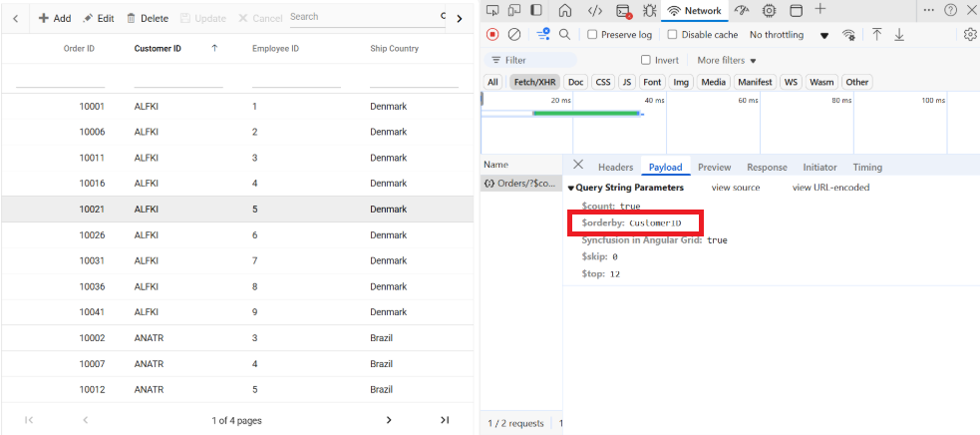Switch to the Response tab

[x=767, y=167]
